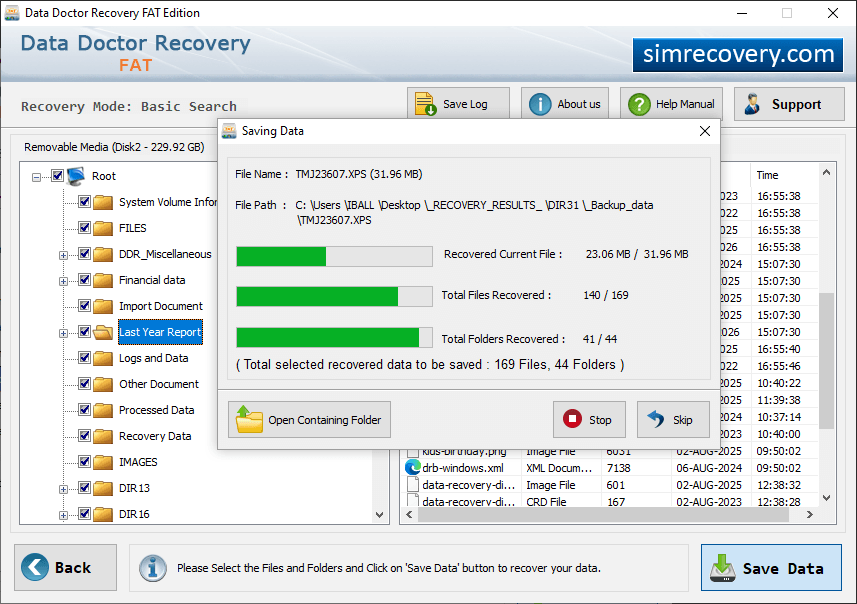This screenshot has height=604, width=857.
Task: Click the Back arrow icon
Action: [34, 567]
